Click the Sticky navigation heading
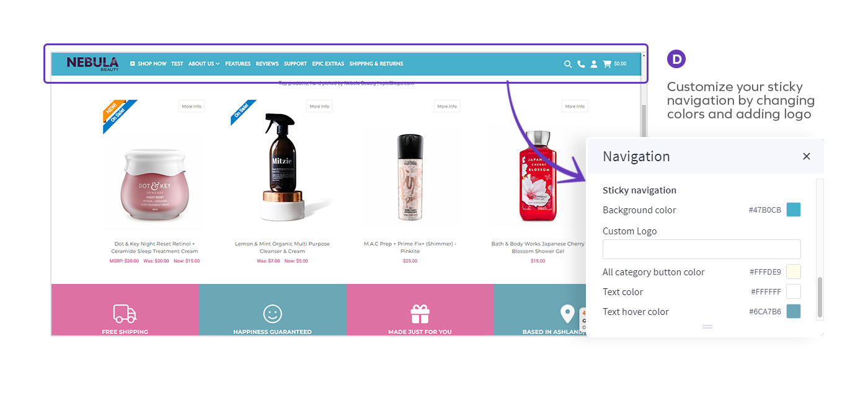The image size is (868, 403). pos(639,190)
